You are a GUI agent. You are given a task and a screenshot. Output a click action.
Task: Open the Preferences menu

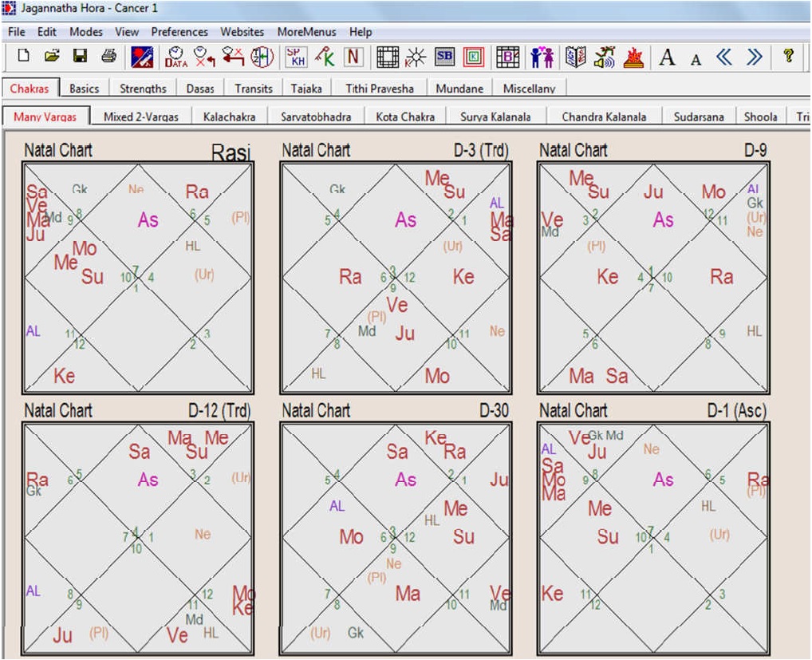point(179,32)
